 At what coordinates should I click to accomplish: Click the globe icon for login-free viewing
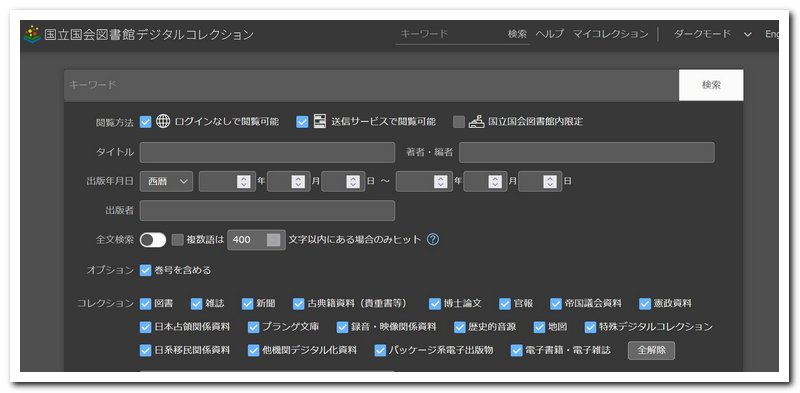163,121
